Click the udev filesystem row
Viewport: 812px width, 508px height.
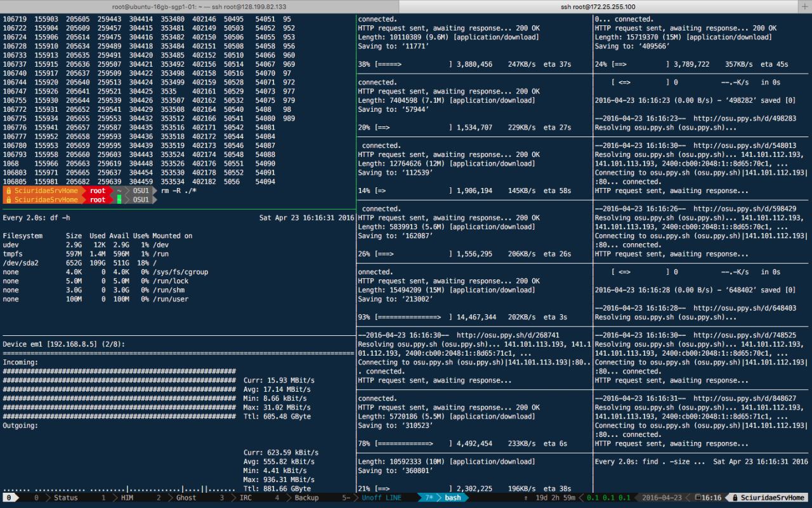tap(85, 245)
